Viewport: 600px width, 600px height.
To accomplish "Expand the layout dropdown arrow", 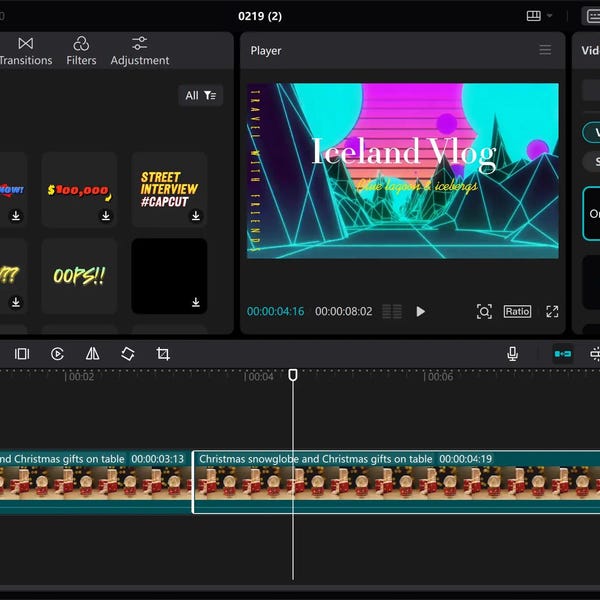I will tap(549, 16).
